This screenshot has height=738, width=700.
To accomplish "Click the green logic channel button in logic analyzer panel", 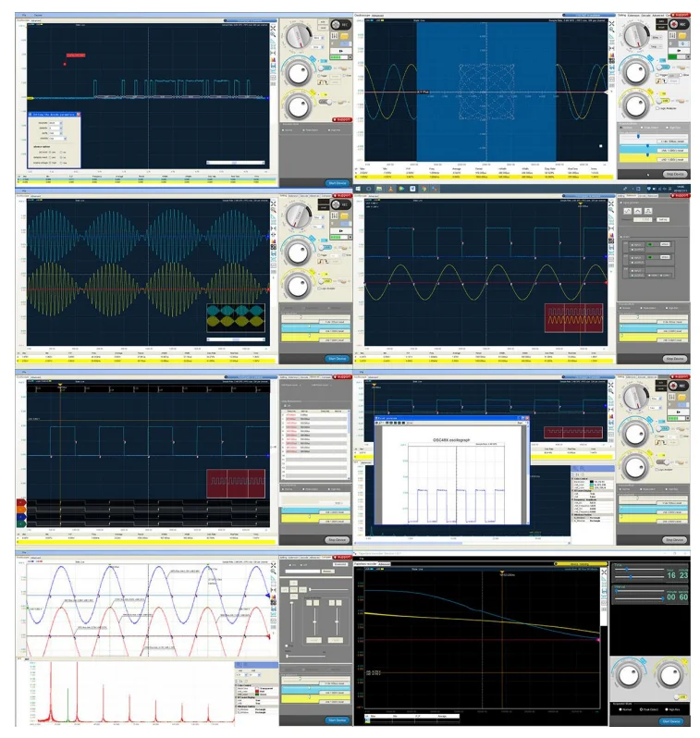I will [x=21, y=523].
